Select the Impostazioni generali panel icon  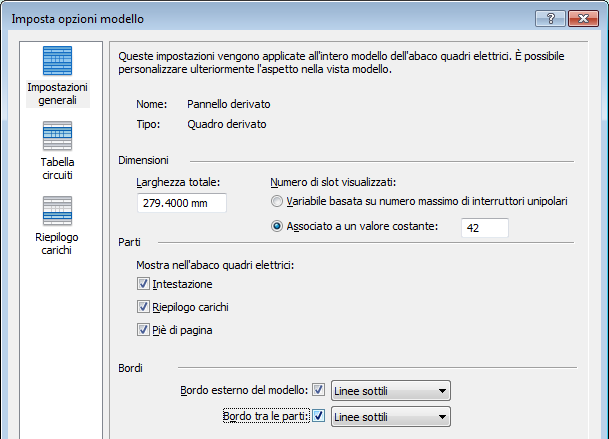tap(57, 61)
